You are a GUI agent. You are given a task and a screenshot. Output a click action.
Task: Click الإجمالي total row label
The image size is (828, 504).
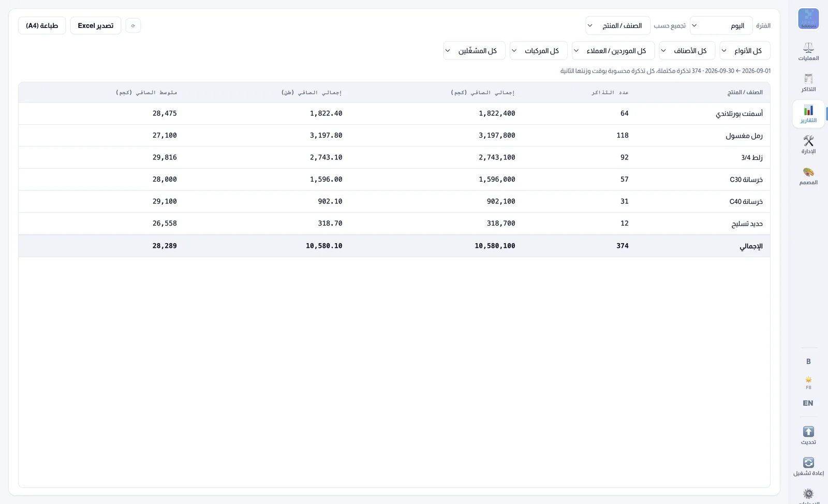(751, 246)
